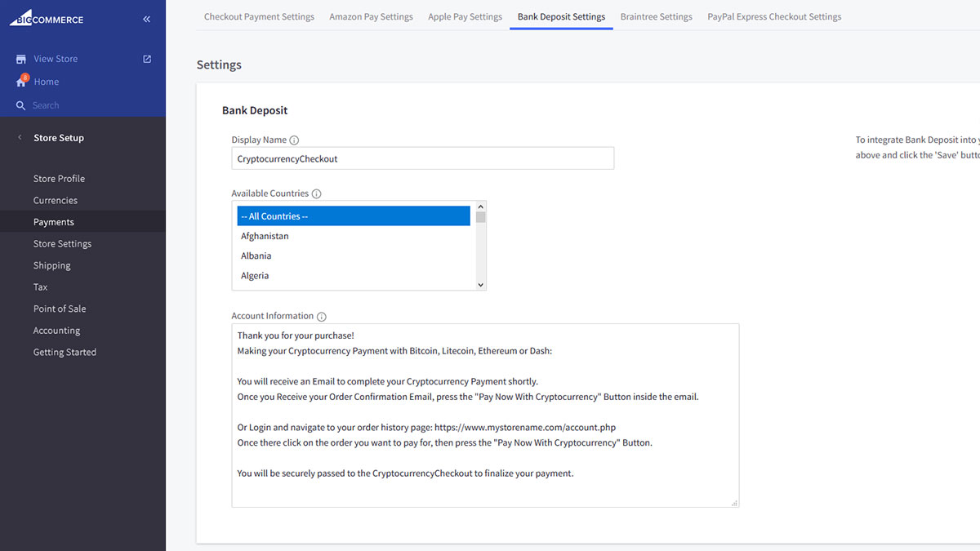The image size is (980, 551).
Task: Show Display Name info tooltip icon
Action: (294, 140)
